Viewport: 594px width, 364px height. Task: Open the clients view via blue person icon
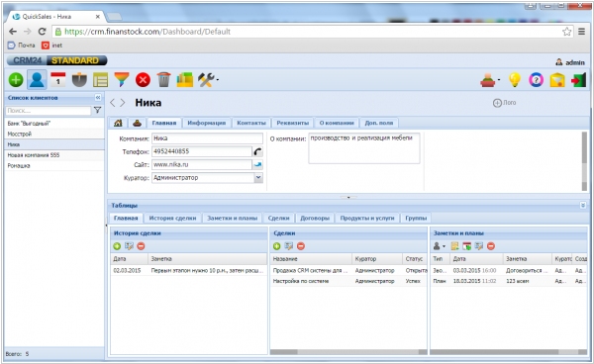coord(37,80)
